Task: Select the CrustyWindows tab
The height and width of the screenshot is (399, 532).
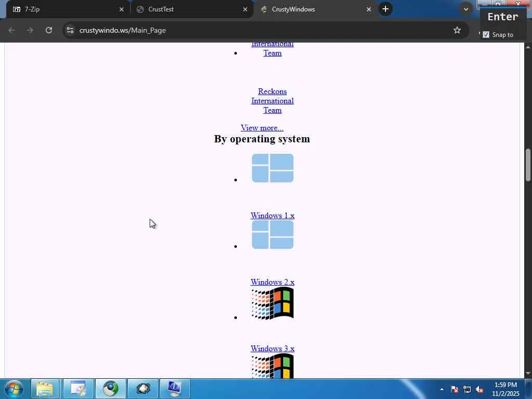Action: (x=315, y=9)
